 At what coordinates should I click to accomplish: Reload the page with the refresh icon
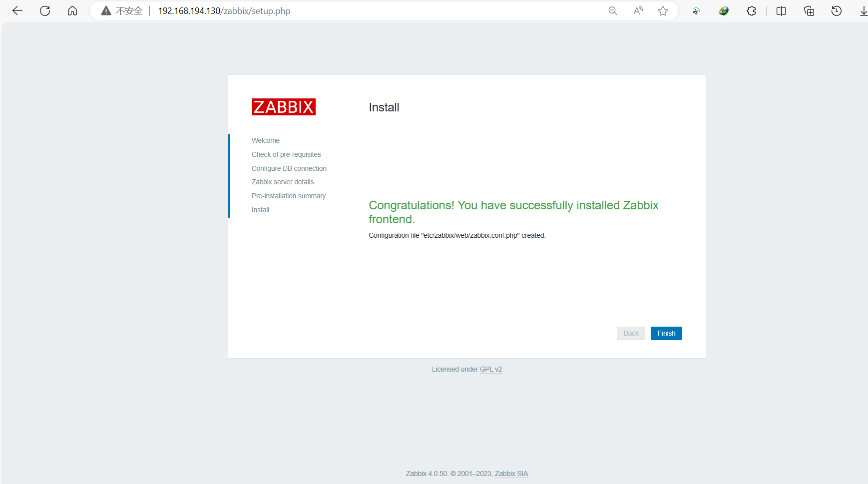point(45,11)
